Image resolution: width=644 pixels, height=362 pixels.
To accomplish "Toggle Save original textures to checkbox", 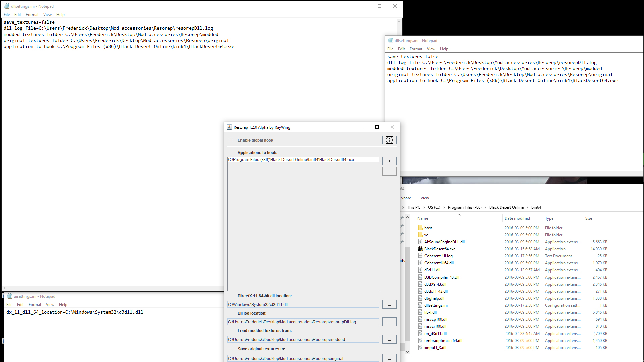I will [x=231, y=349].
